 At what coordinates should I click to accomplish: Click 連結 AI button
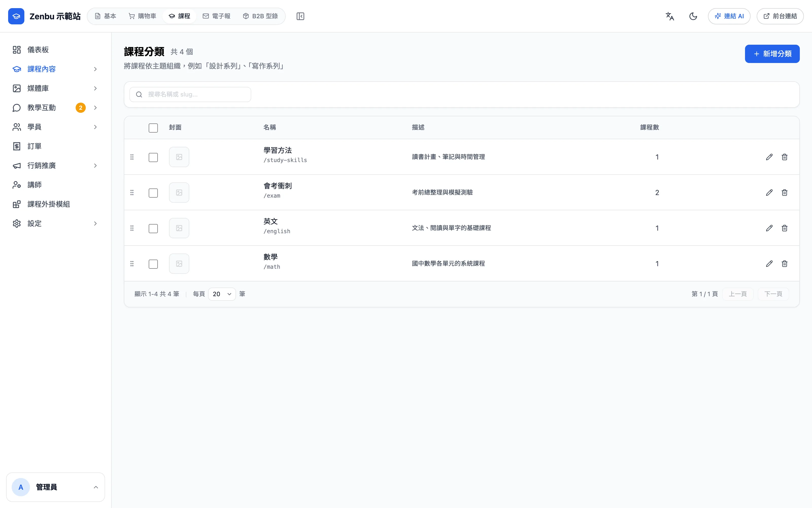729,16
